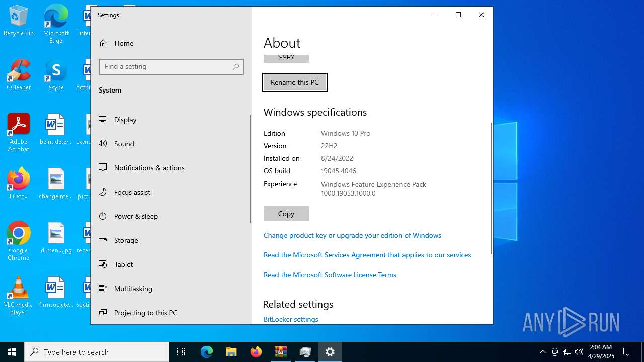Screen dimensions: 644x362
Task: Launch CCleaner desktop shortcut
Action: [19, 75]
